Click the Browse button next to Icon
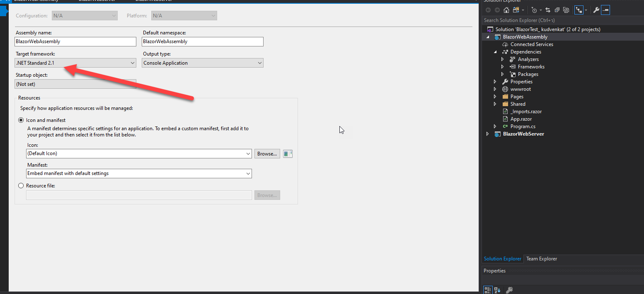The height and width of the screenshot is (294, 644). (x=267, y=153)
